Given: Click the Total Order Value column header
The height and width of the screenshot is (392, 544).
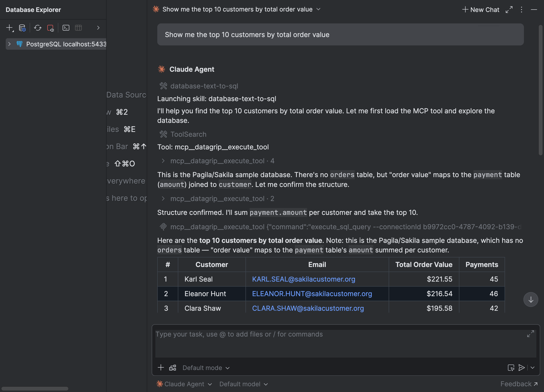Looking at the screenshot, I should [424, 265].
